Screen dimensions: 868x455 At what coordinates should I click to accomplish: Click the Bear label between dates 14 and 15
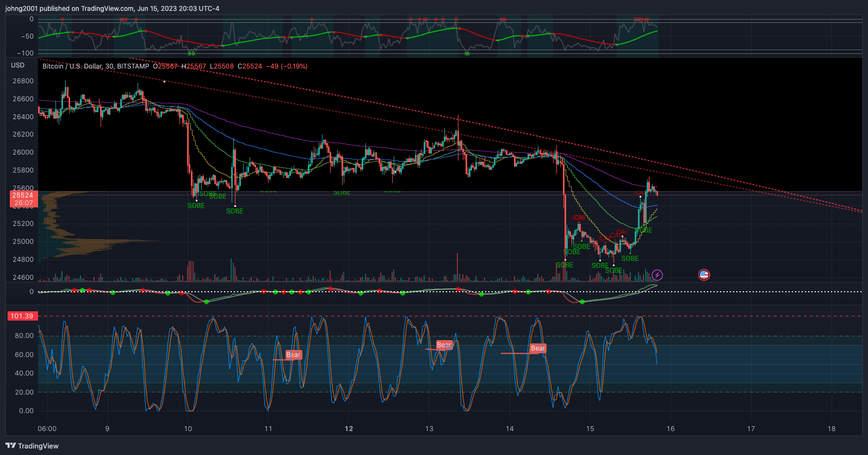(x=538, y=348)
